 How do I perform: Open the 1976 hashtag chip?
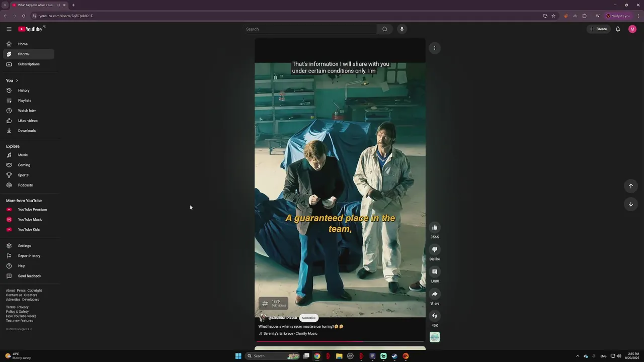click(273, 303)
